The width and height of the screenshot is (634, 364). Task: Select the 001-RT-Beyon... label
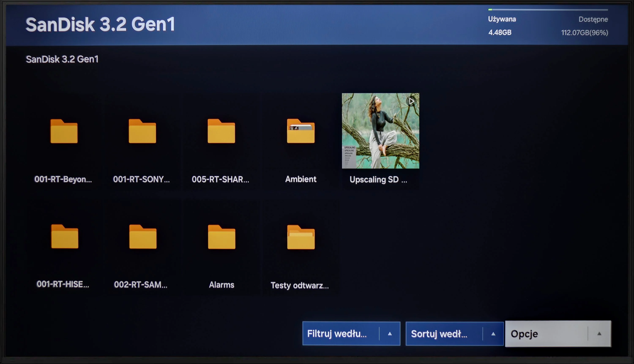pyautogui.click(x=63, y=179)
